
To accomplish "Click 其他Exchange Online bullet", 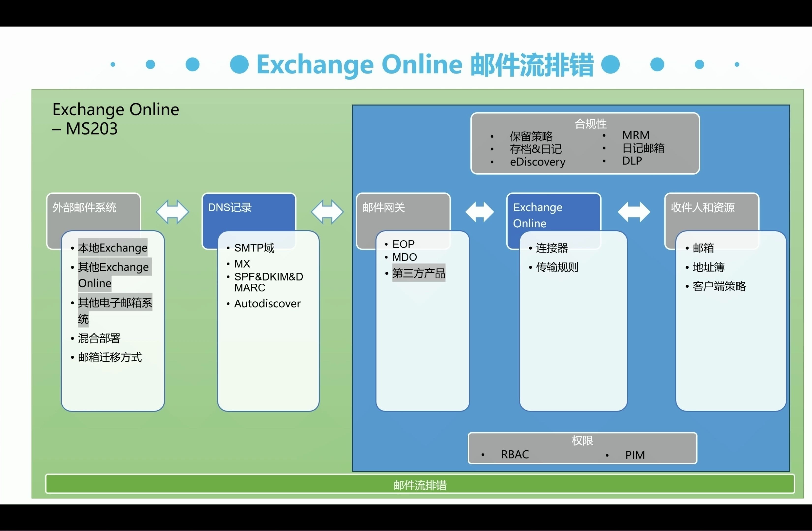I will coord(113,275).
